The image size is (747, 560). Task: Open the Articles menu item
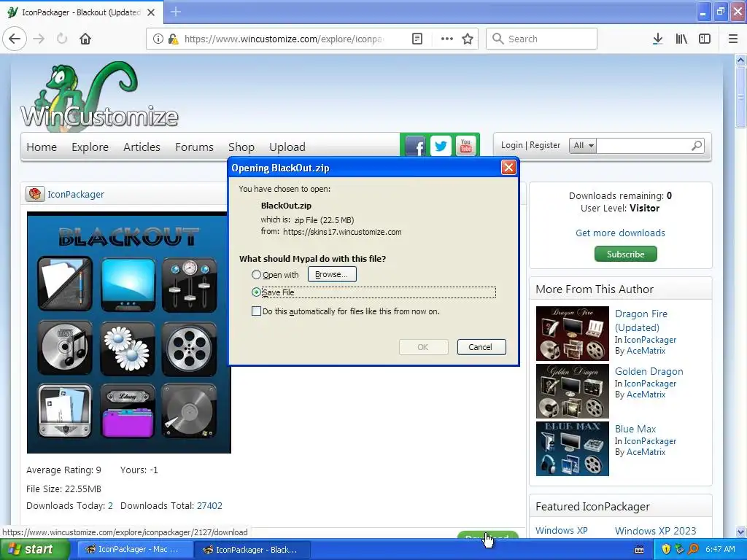(142, 147)
